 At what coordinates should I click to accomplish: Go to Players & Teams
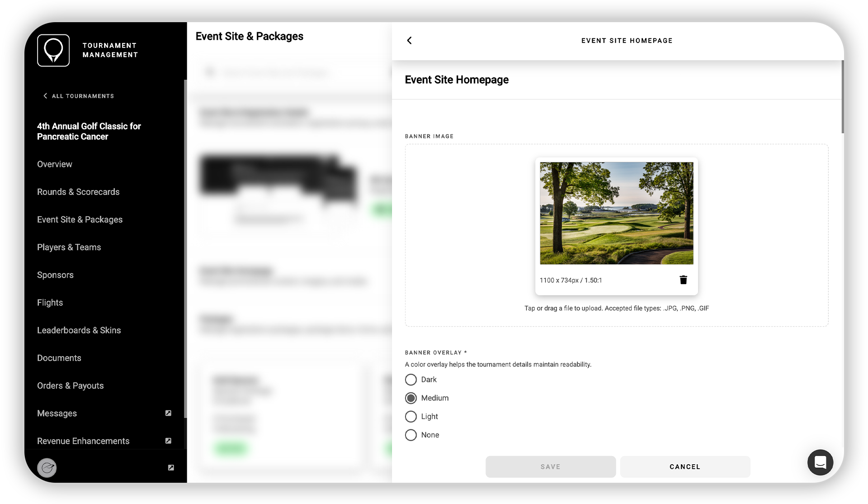pyautogui.click(x=69, y=247)
